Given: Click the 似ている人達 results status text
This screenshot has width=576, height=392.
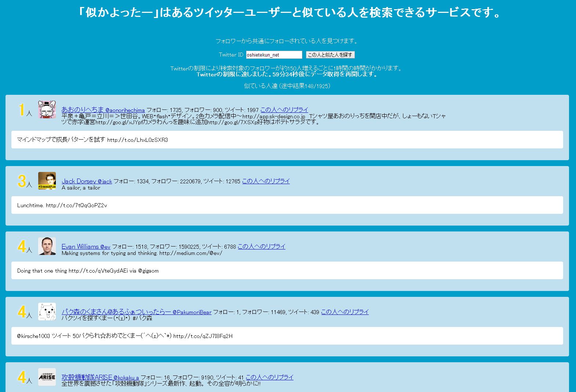Looking at the screenshot, I should point(287,86).
